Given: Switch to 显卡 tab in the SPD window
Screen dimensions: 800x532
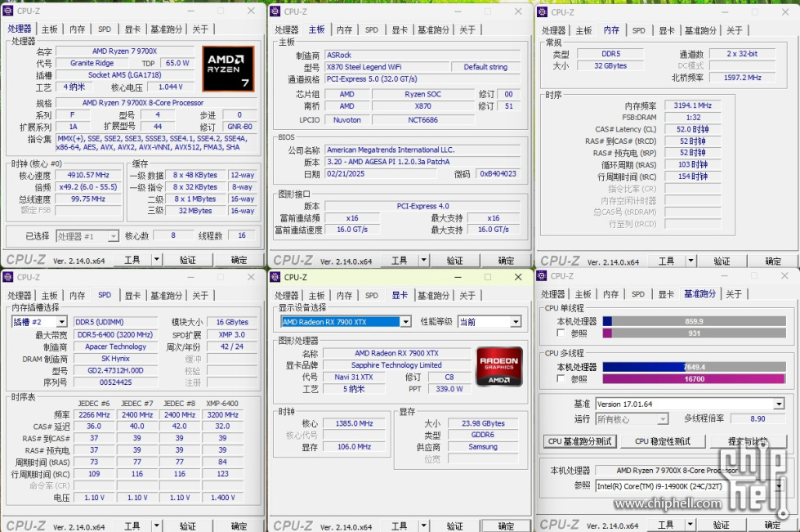Looking at the screenshot, I should [x=132, y=296].
